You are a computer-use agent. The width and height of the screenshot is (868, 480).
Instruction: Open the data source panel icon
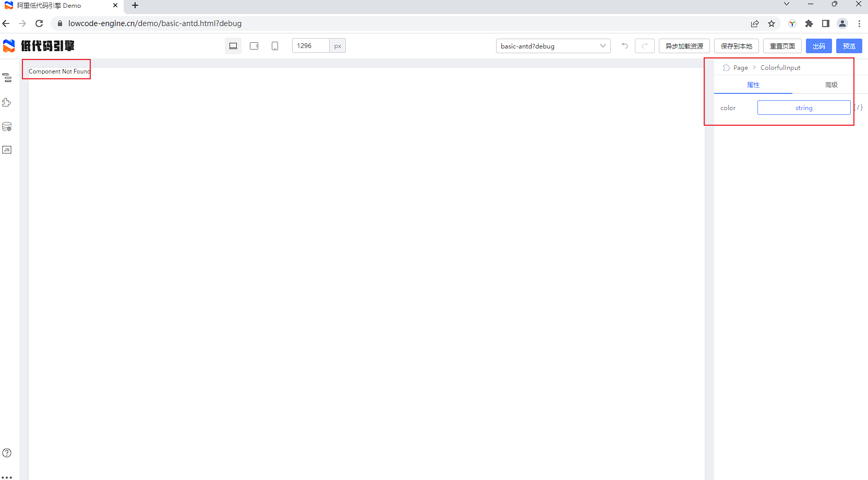[7, 127]
